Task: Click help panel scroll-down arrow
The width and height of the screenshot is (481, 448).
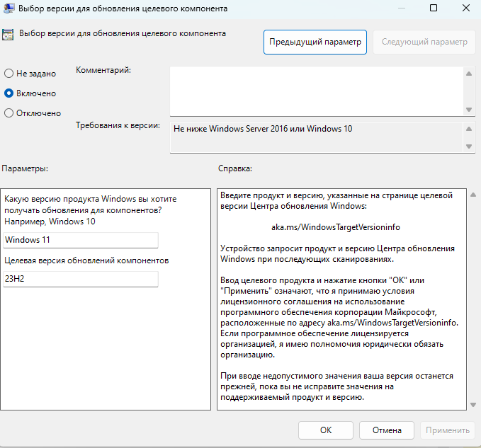Action: point(473,405)
